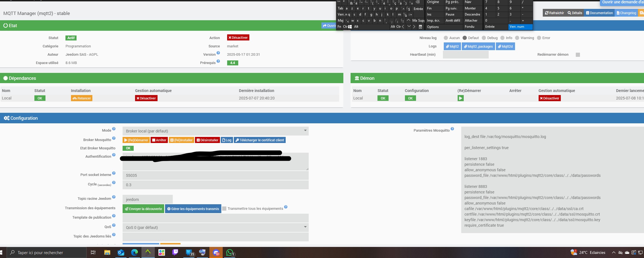Click the help icon beside Mode label

(114, 129)
